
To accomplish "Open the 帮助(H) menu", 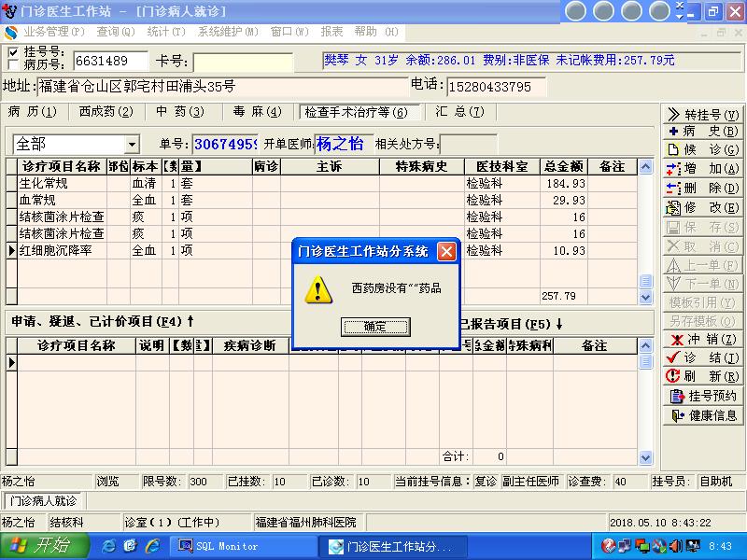I will pyautogui.click(x=376, y=32).
